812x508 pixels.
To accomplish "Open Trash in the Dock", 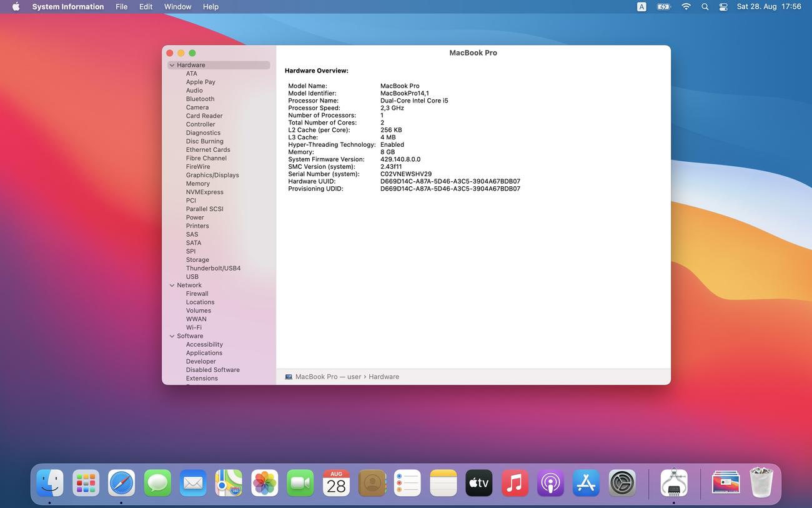I will [x=761, y=483].
